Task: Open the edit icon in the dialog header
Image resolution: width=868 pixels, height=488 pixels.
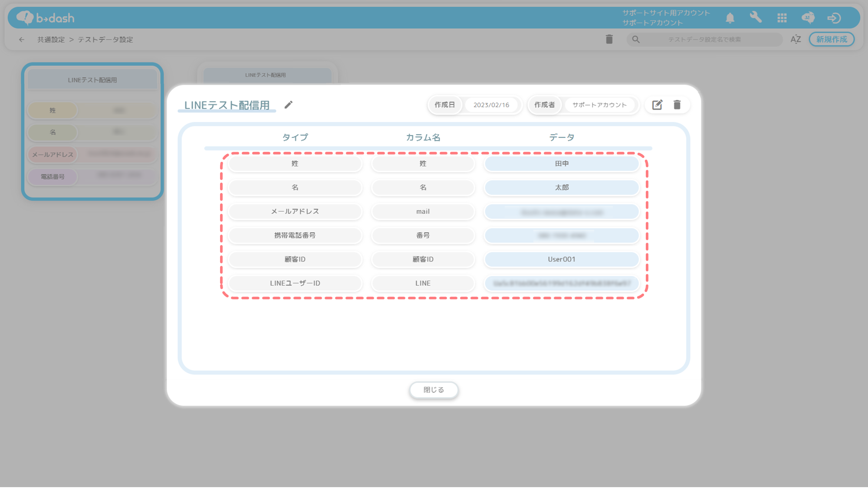Action: click(x=657, y=105)
